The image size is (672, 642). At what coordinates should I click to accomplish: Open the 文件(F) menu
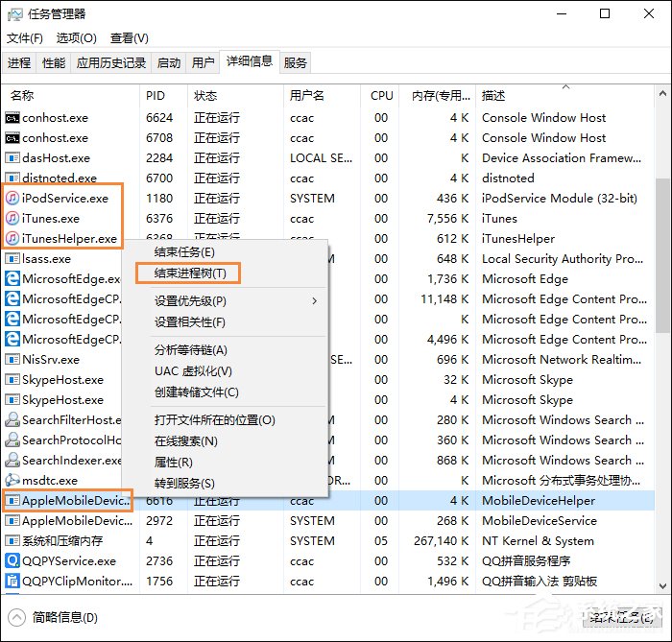coord(25,38)
